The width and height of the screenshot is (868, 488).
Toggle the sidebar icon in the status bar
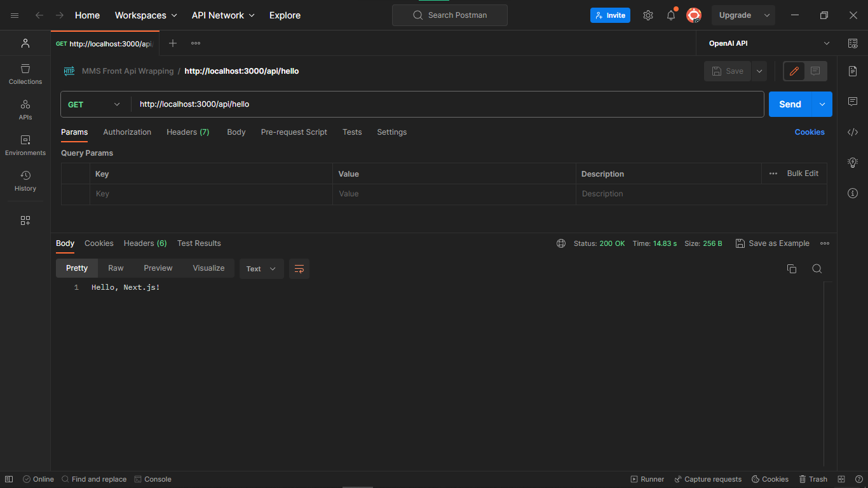[x=9, y=479]
